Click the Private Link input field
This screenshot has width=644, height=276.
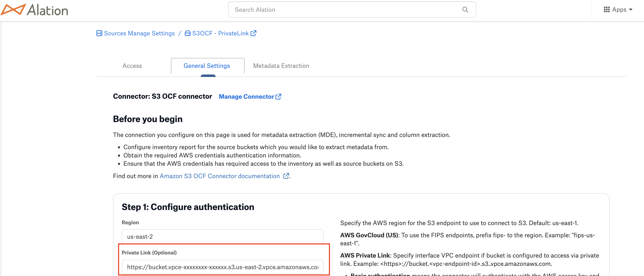click(x=222, y=267)
